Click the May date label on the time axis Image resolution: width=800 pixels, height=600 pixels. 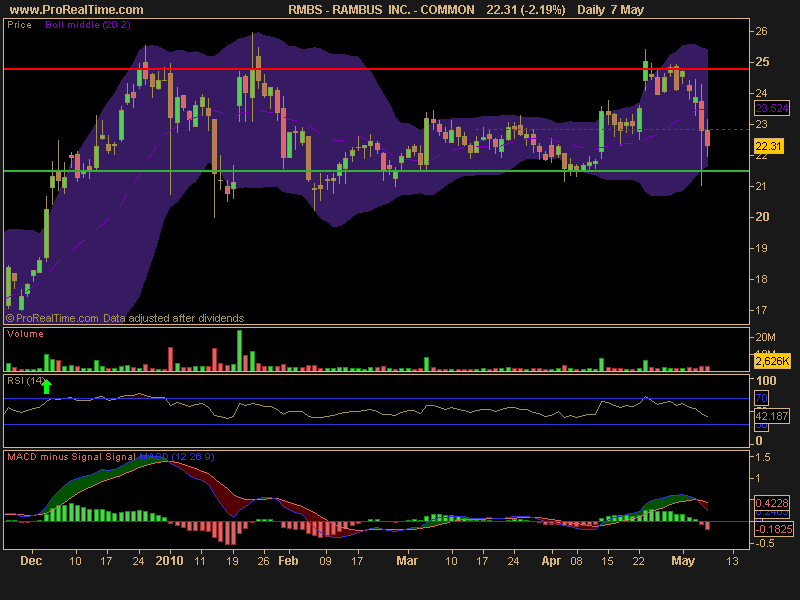point(683,561)
